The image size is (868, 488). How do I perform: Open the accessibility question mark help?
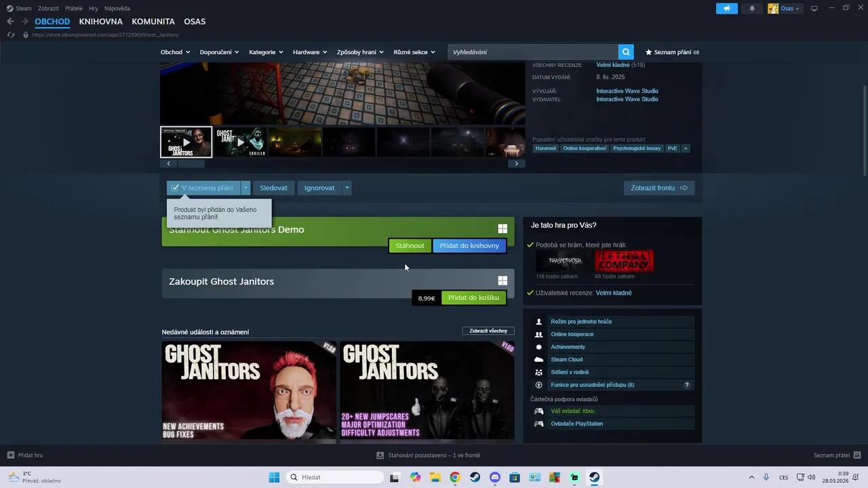(x=687, y=385)
